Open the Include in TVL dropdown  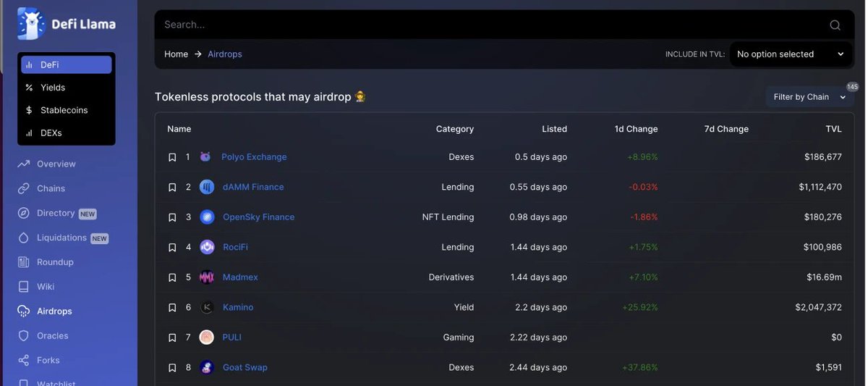pyautogui.click(x=791, y=54)
